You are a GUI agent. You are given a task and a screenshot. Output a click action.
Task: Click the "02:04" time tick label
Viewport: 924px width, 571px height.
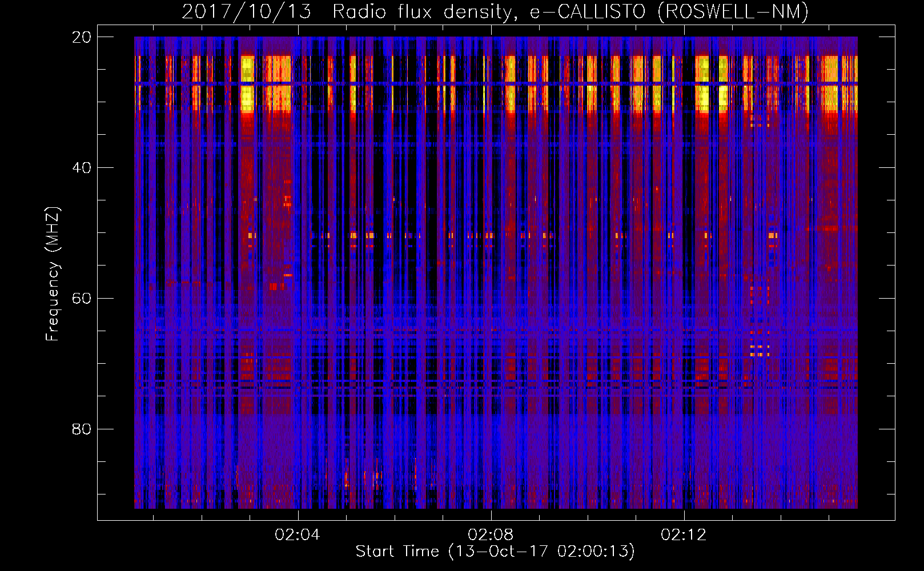[298, 535]
